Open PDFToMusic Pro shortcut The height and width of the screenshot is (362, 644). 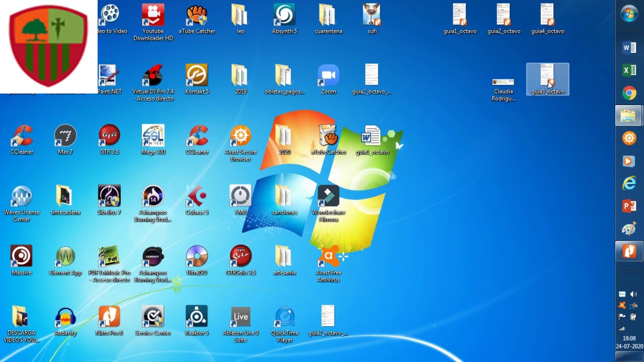[x=109, y=263]
